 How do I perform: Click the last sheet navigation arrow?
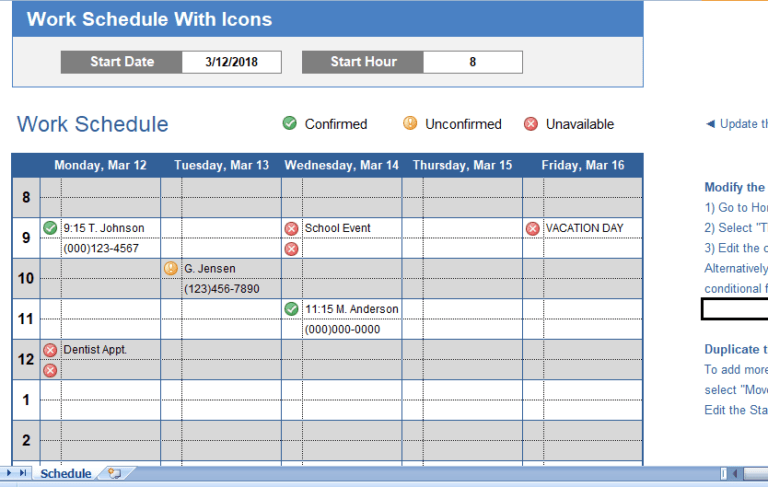click(x=24, y=473)
